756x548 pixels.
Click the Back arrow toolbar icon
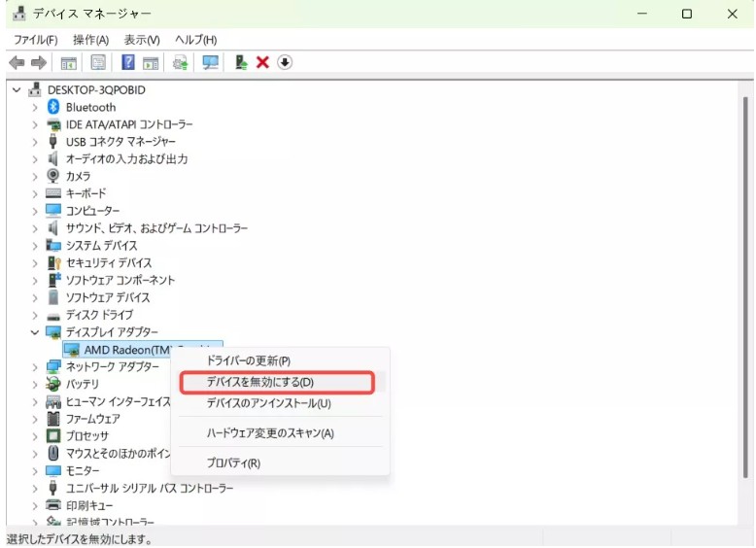17,62
